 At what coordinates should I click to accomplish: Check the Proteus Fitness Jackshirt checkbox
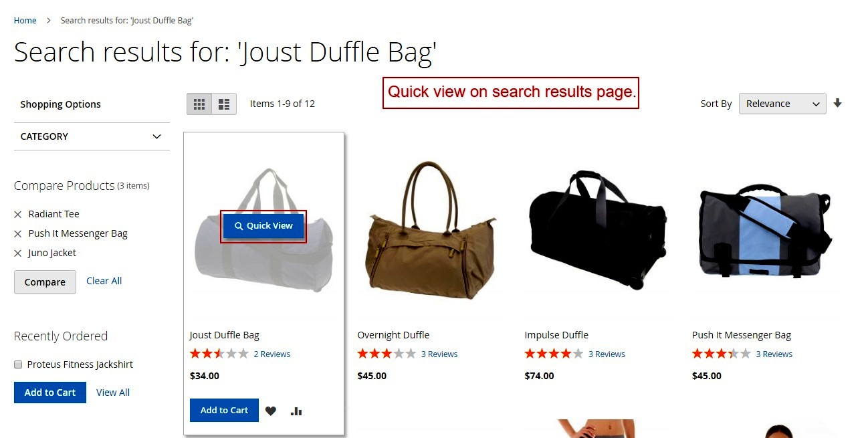[x=18, y=364]
